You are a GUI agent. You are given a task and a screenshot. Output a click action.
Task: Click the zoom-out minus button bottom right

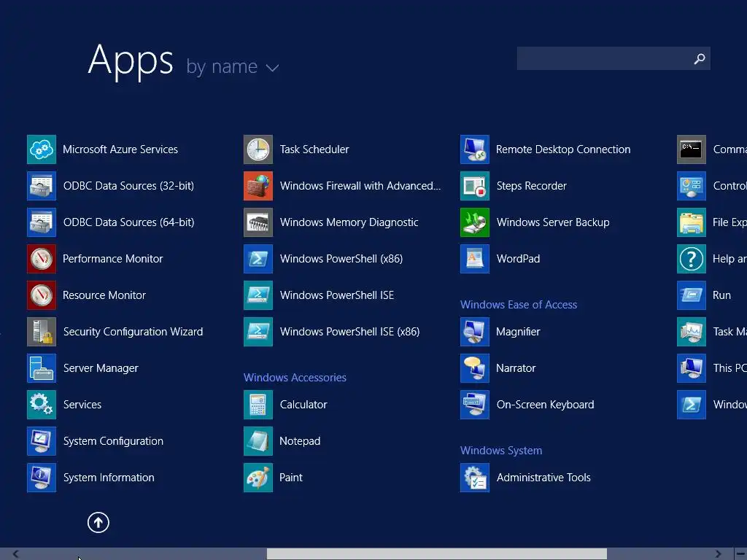click(741, 554)
